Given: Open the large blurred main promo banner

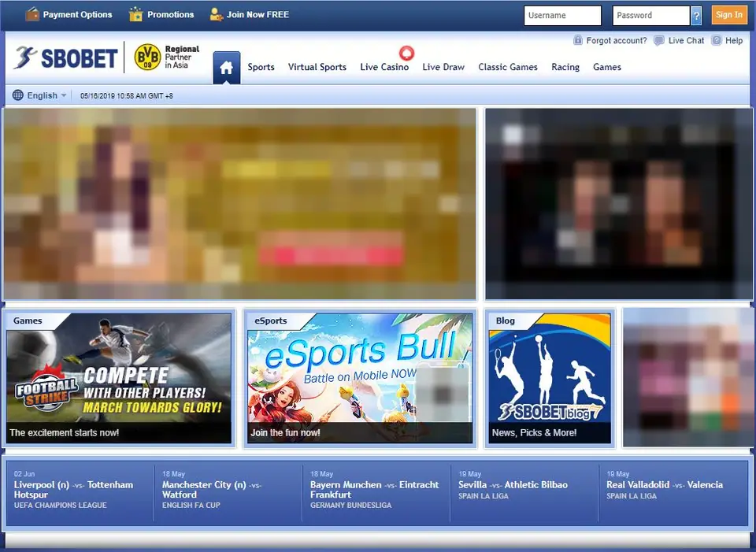Looking at the screenshot, I should pos(239,204).
